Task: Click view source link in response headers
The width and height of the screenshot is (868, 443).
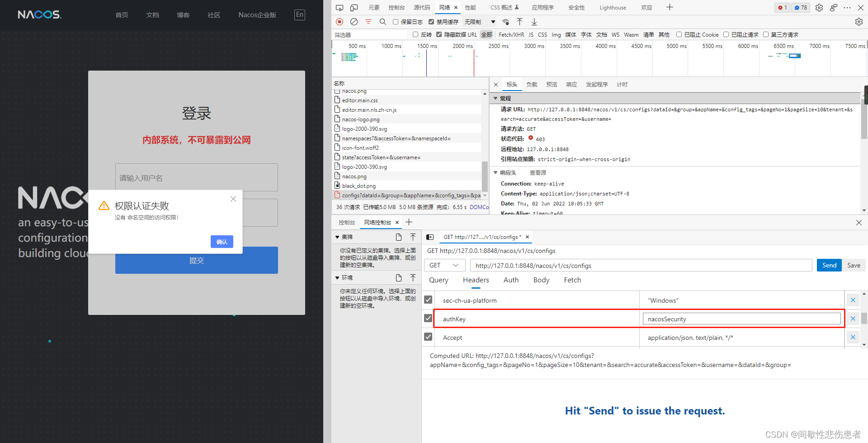Action: [x=538, y=173]
